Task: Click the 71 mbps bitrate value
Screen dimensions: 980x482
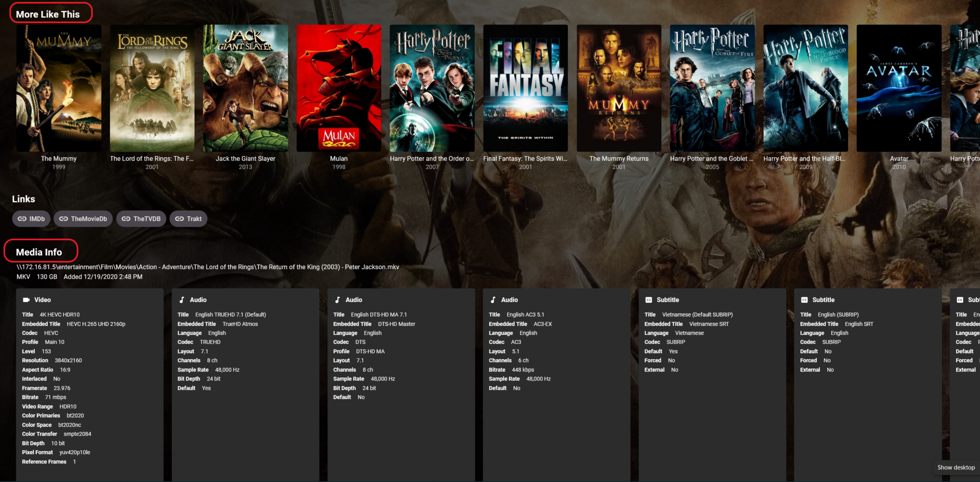Action: coord(56,397)
